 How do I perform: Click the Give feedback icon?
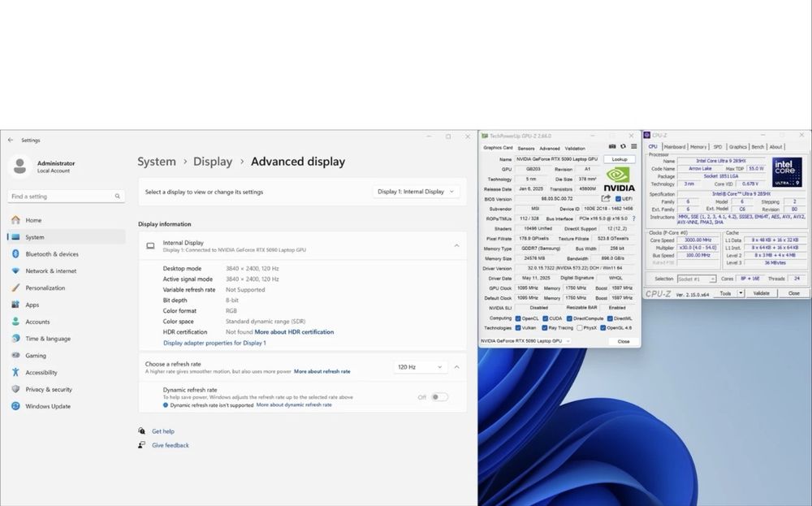click(142, 445)
